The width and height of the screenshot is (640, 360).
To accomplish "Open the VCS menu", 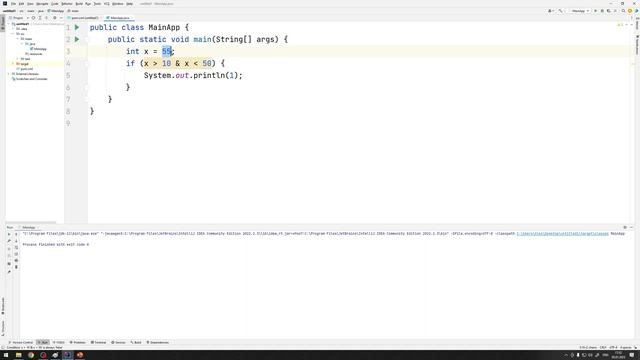I will [x=107, y=4].
